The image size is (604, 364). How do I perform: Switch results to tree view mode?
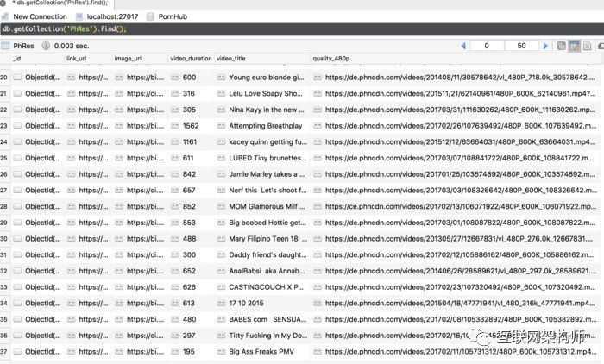click(561, 46)
